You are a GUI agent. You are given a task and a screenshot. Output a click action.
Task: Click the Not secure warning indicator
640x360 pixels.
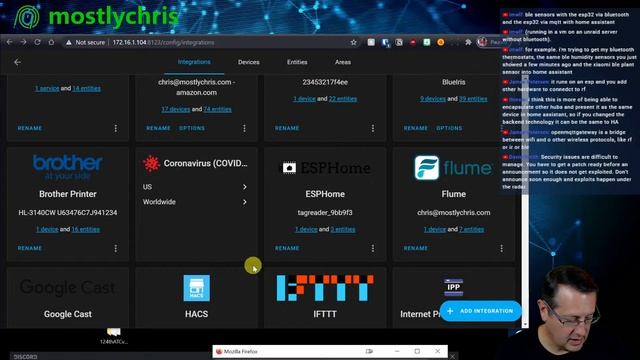[85, 42]
